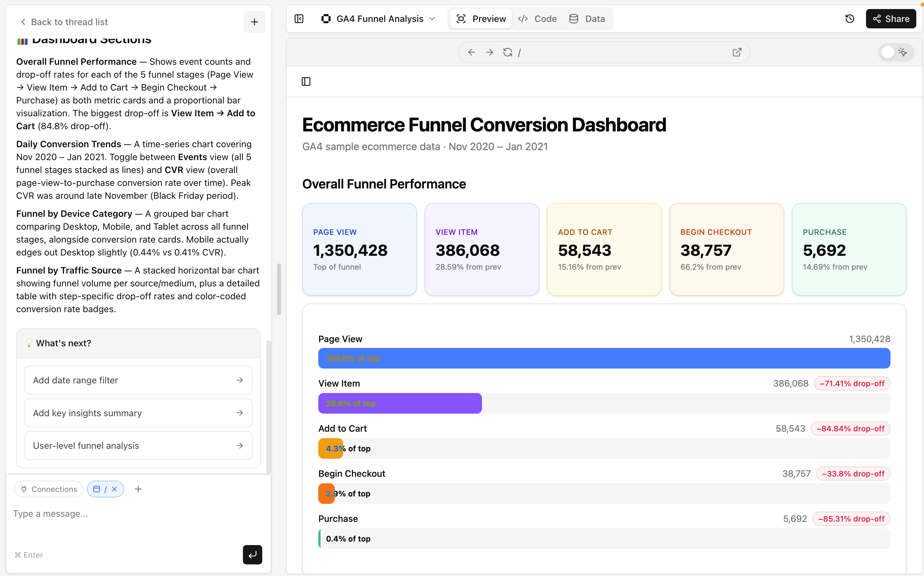This screenshot has width=924, height=576.
Task: Click the Share button
Action: [890, 19]
